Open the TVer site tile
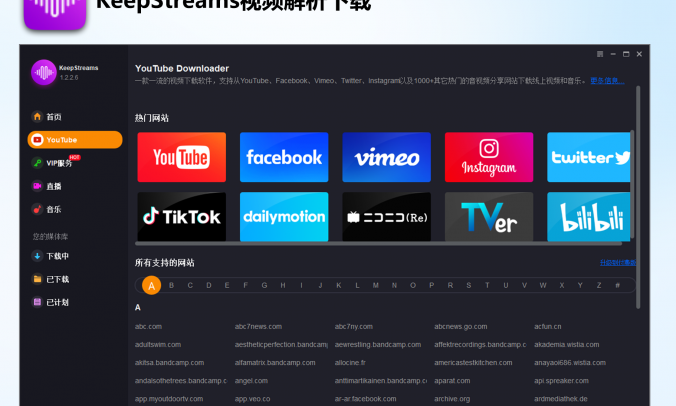 (x=489, y=216)
